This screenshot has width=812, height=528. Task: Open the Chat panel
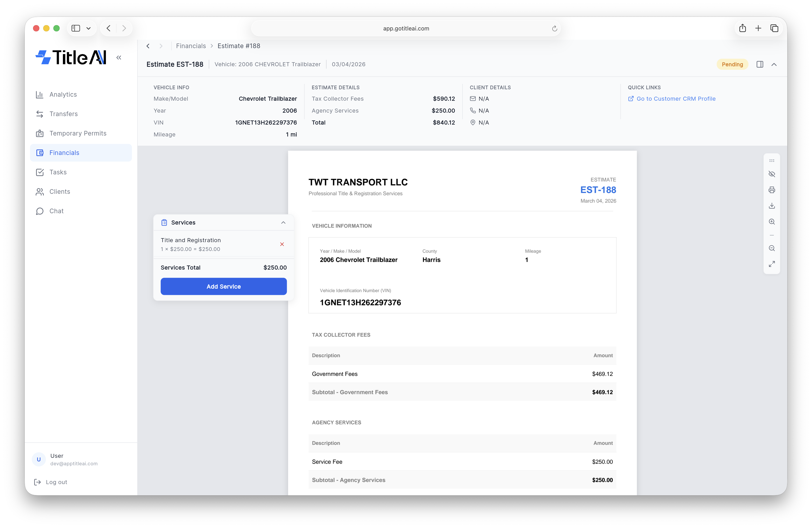[x=56, y=211]
